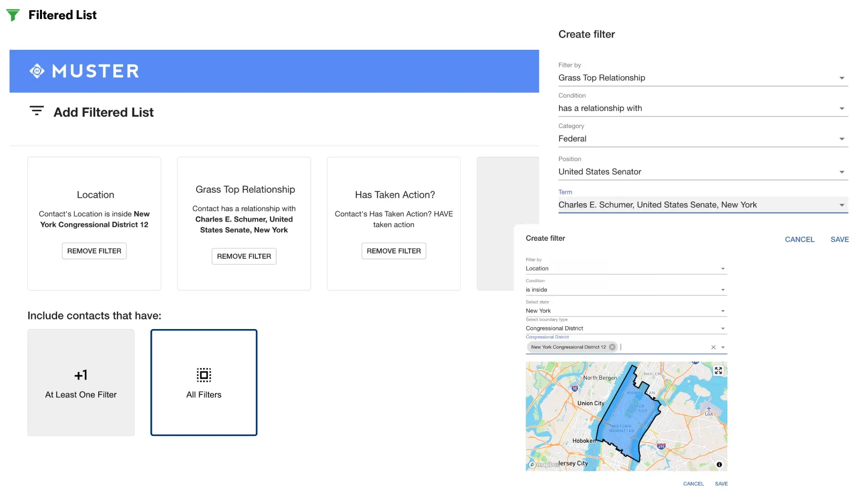Remove the Location filter
Screen dimensions: 868x497
click(x=94, y=251)
